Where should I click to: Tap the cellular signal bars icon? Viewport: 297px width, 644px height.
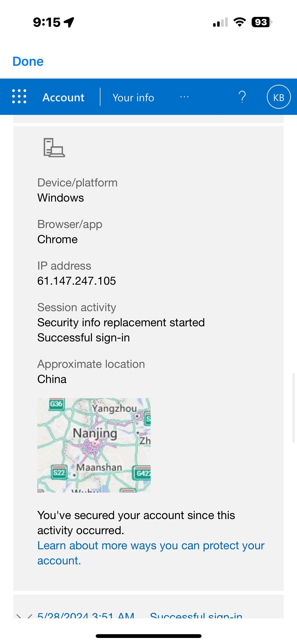point(220,22)
